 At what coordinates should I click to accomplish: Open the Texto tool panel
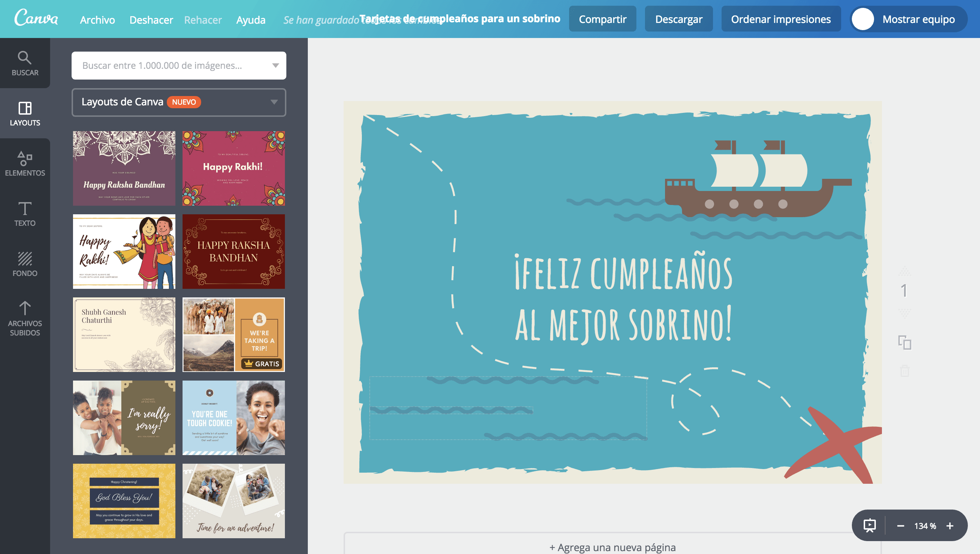(x=25, y=214)
